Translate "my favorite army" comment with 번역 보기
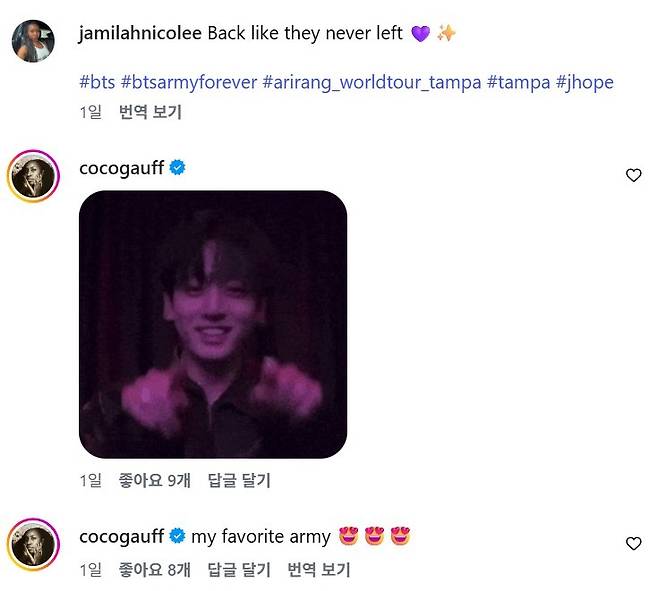The height and width of the screenshot is (591, 658). click(x=319, y=570)
